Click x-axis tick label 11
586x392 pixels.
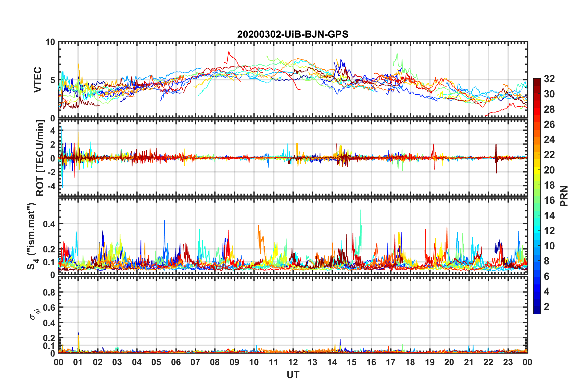point(274,362)
